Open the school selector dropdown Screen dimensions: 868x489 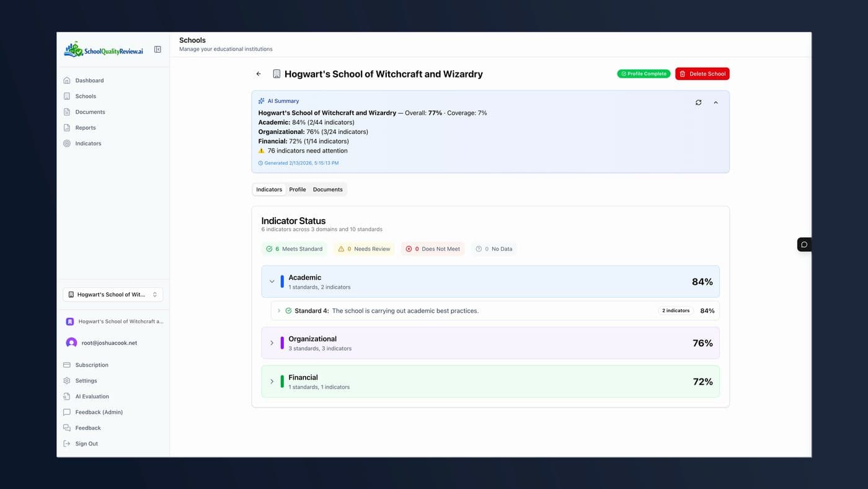113,295
